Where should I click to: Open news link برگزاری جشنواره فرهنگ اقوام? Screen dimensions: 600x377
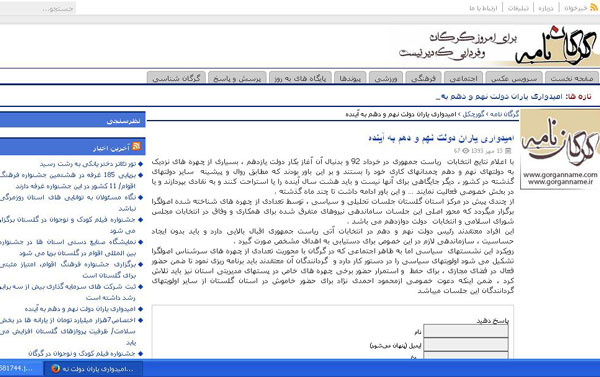click(x=68, y=269)
